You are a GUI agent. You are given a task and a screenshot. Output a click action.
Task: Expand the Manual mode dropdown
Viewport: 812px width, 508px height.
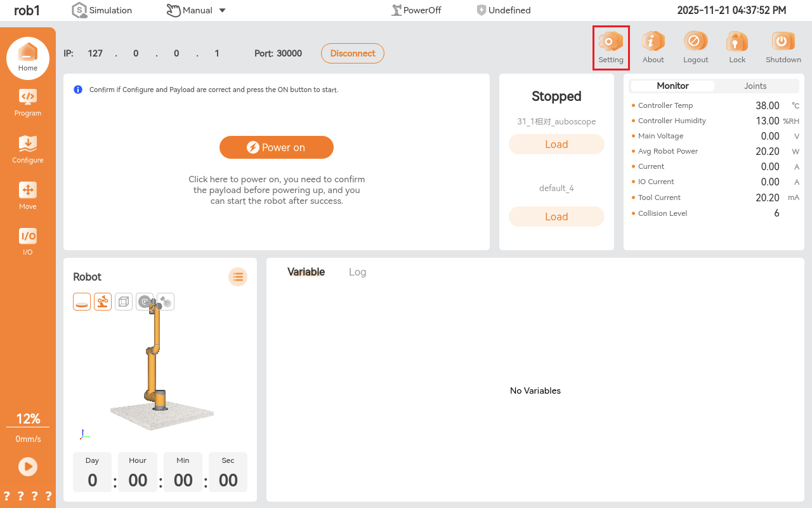(x=222, y=10)
